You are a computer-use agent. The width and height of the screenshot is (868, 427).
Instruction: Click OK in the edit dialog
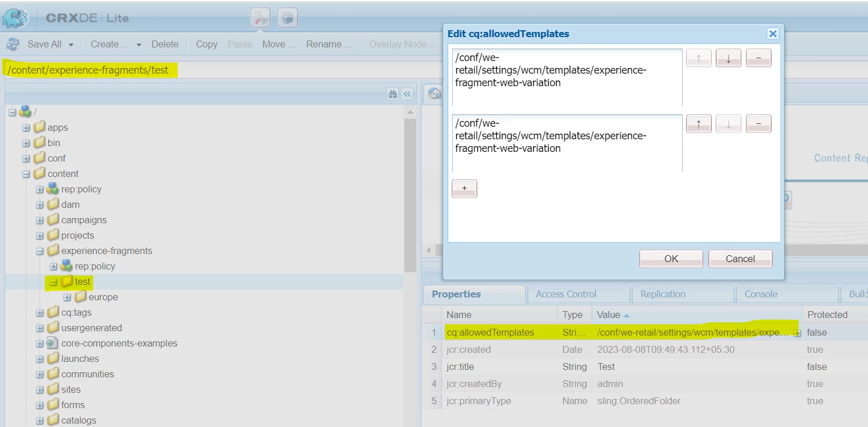(671, 259)
